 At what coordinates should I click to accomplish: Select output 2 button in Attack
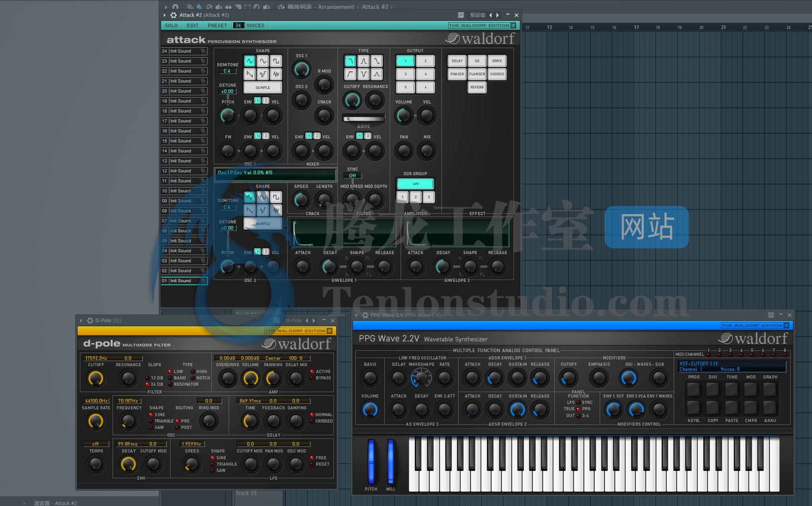point(426,61)
